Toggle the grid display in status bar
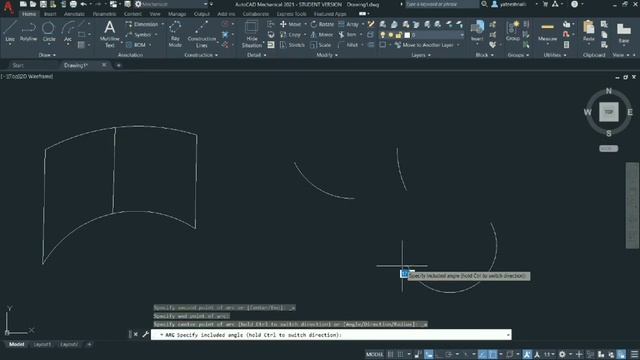 (x=390, y=354)
